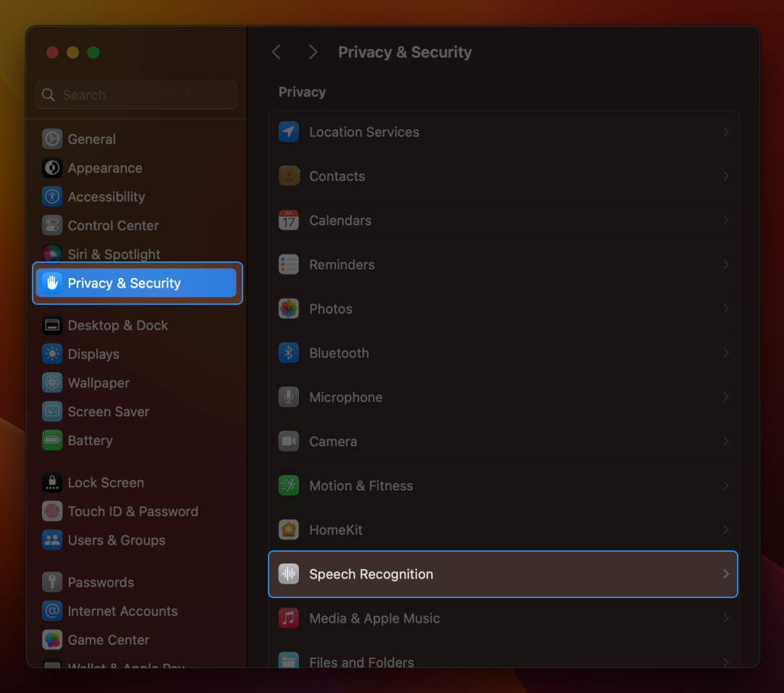
Task: Click the Location Services arrow icon
Action: 289,132
